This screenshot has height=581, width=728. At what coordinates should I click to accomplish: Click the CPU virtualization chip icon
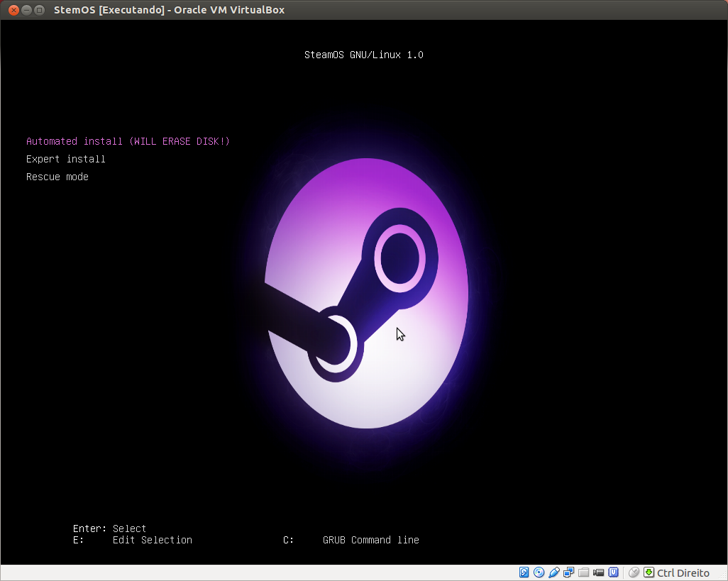(x=613, y=572)
